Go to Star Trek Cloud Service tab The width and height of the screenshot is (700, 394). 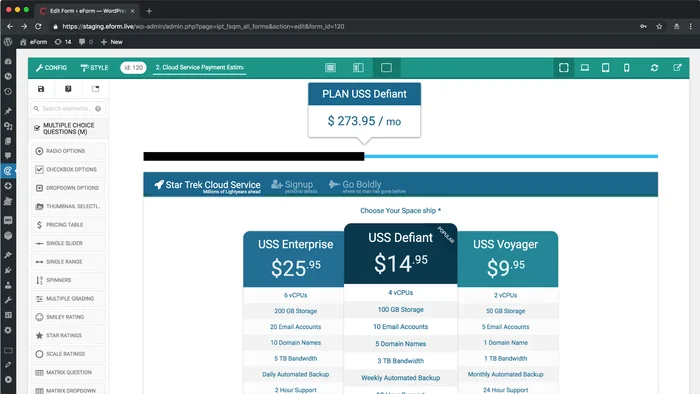pyautogui.click(x=207, y=185)
